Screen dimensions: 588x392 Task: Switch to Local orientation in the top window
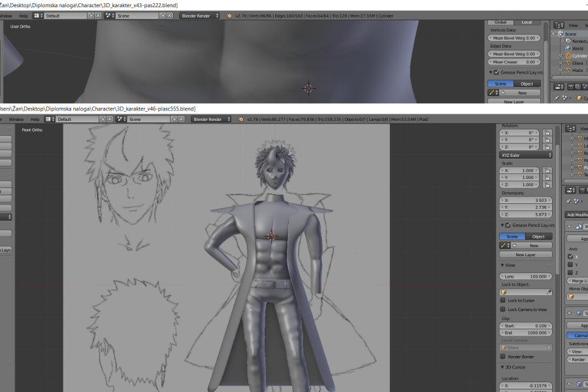click(x=527, y=22)
